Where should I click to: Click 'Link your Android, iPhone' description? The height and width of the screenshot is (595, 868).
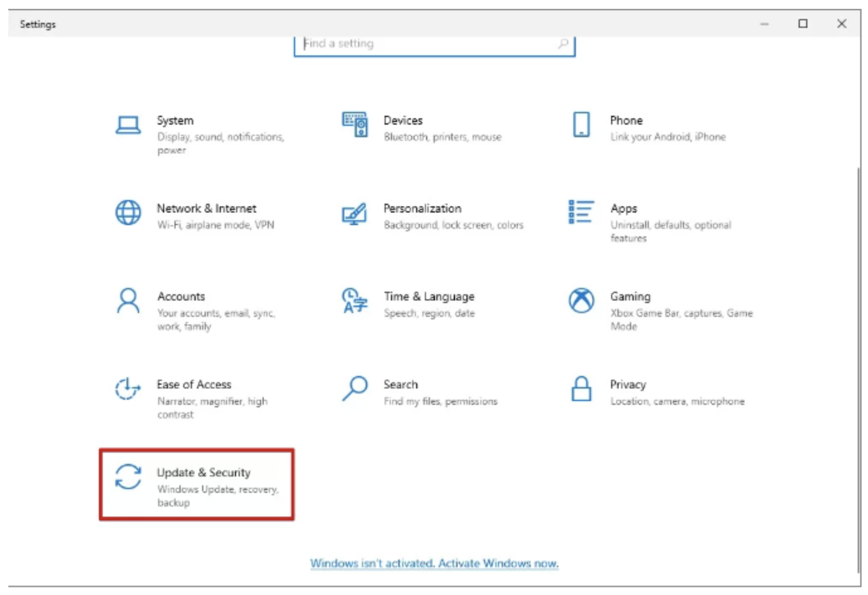(668, 137)
